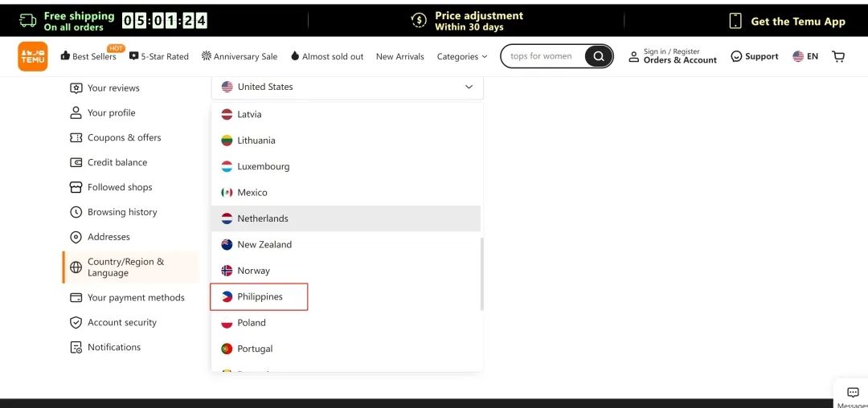The width and height of the screenshot is (868, 408).
Task: Open the EN language selector
Action: click(x=805, y=56)
